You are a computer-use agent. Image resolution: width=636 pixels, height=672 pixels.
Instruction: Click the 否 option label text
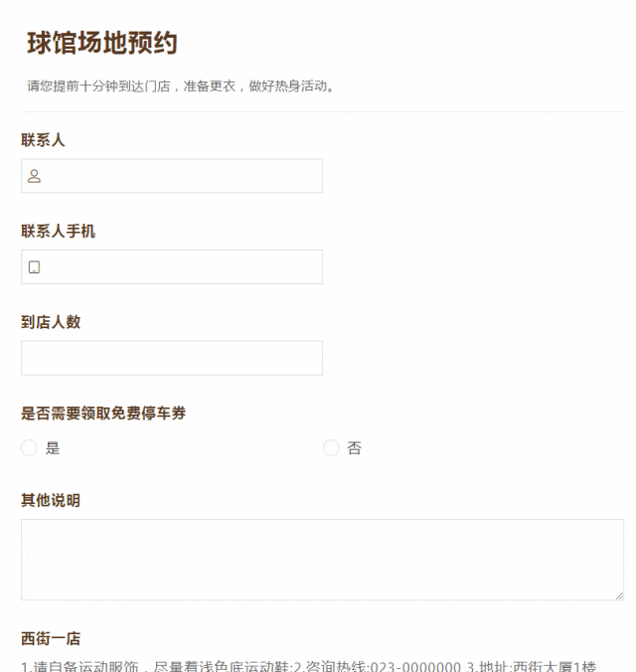tap(354, 448)
